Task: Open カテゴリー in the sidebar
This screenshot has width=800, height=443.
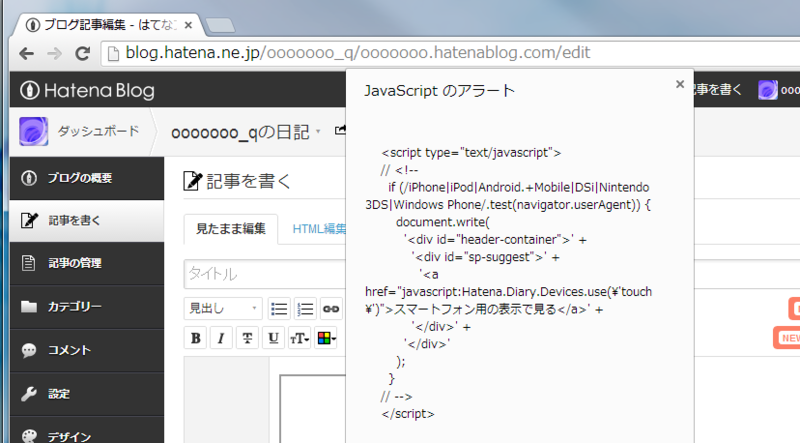Action: tap(87, 307)
